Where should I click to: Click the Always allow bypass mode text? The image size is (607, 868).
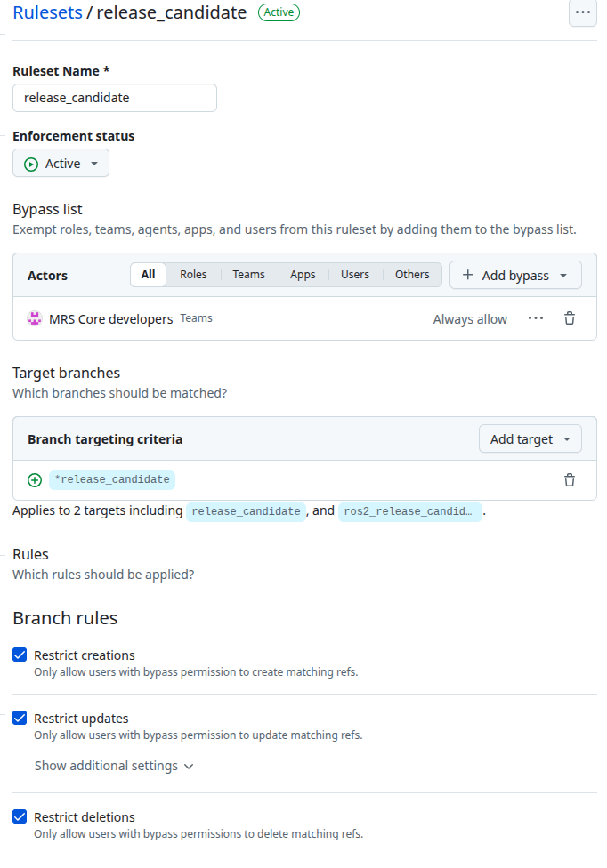[470, 319]
